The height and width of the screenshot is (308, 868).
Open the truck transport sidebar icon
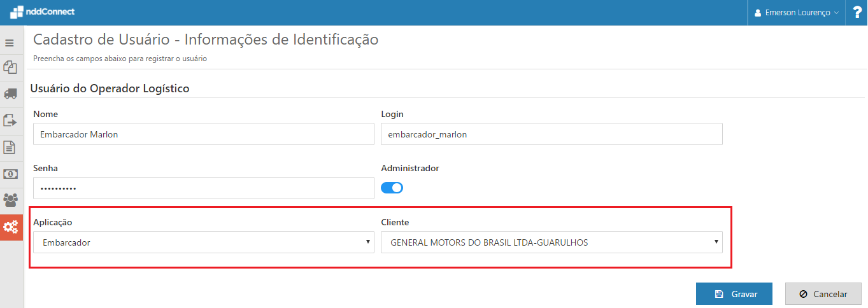click(10, 94)
